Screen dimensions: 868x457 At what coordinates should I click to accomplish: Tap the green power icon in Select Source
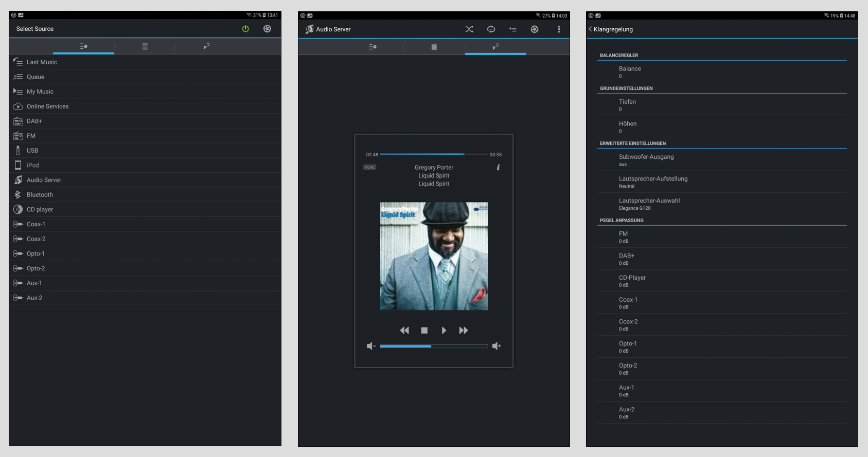pyautogui.click(x=245, y=29)
